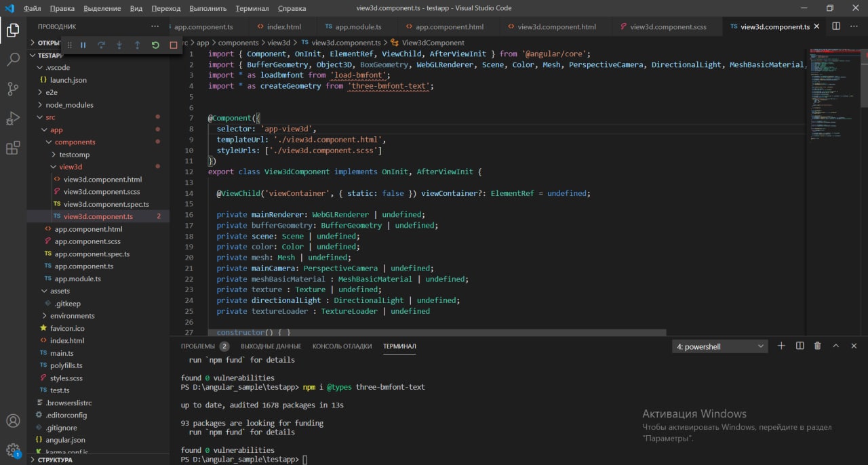Open terminal selector '4: powershell' dropdown
Image resolution: width=868 pixels, height=465 pixels.
[720, 346]
